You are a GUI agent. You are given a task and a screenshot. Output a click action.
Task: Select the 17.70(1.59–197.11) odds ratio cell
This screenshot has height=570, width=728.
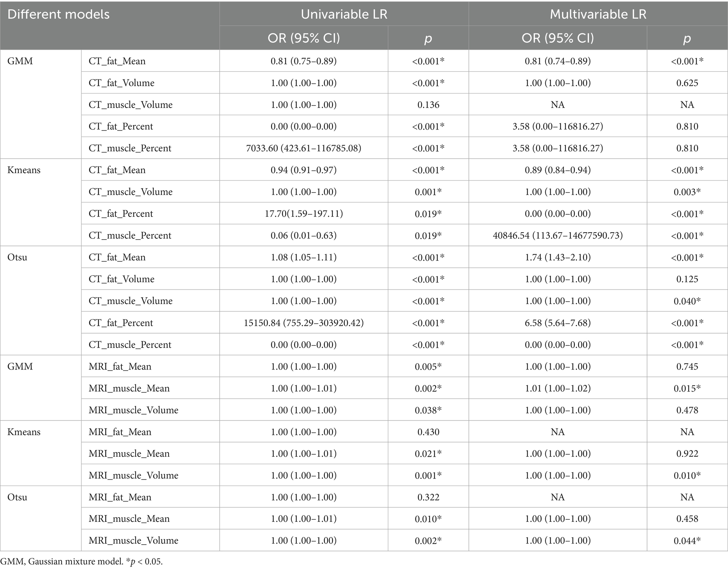[x=303, y=214]
